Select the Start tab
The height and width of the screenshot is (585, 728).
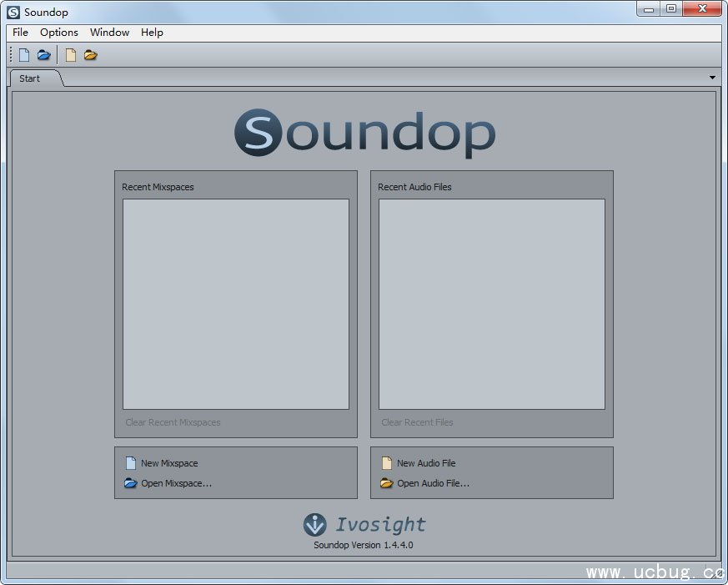click(30, 78)
